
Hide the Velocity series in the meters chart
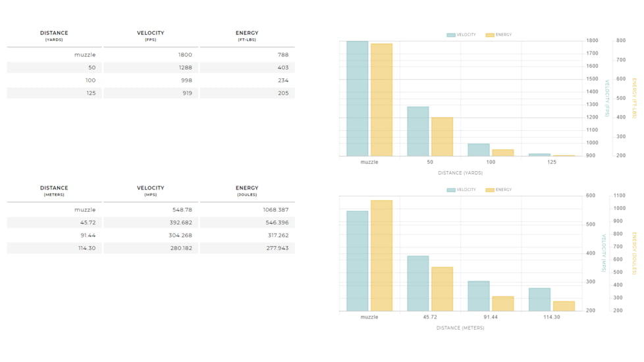click(461, 190)
